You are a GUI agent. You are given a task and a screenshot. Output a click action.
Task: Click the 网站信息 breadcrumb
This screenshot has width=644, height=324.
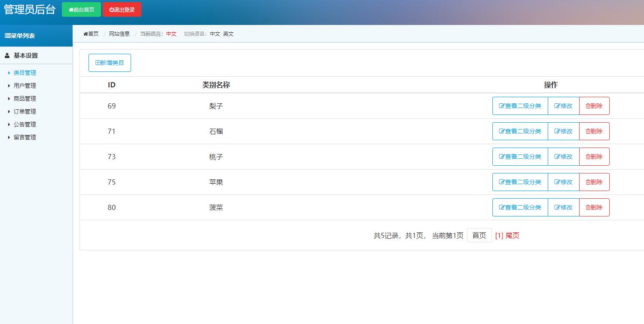[119, 34]
